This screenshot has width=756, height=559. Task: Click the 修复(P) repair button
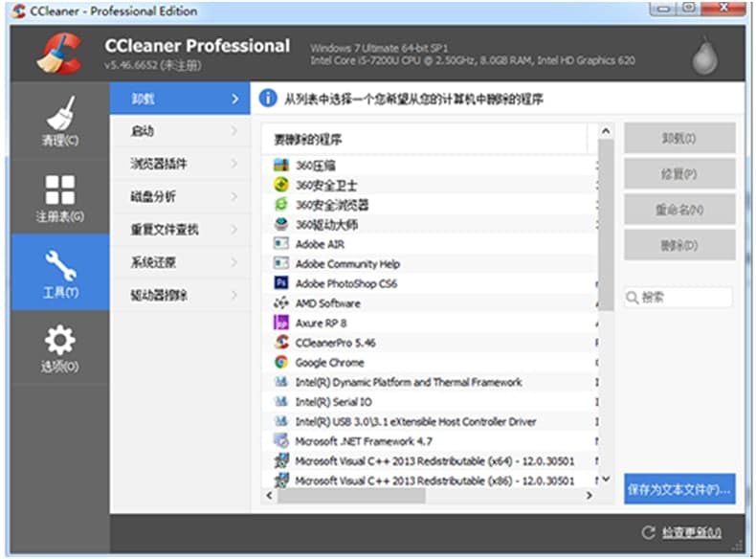click(x=679, y=173)
